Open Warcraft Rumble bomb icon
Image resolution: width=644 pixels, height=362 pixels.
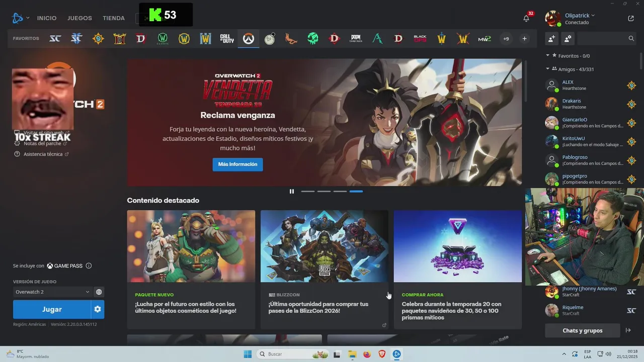click(x=270, y=39)
